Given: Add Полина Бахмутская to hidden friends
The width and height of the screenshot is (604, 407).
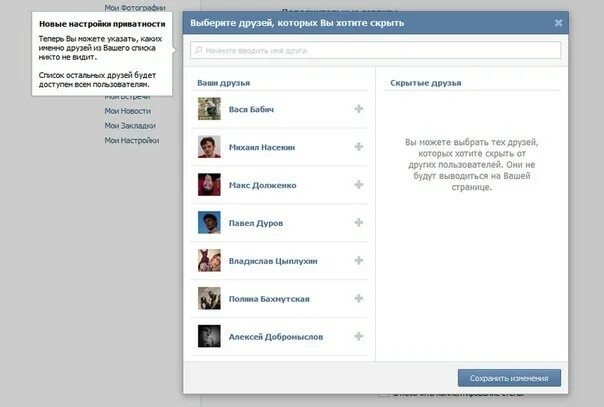Looking at the screenshot, I should [359, 298].
